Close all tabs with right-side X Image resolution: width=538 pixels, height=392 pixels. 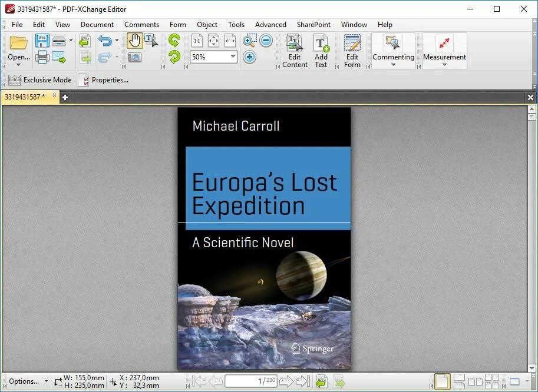pyautogui.click(x=530, y=98)
